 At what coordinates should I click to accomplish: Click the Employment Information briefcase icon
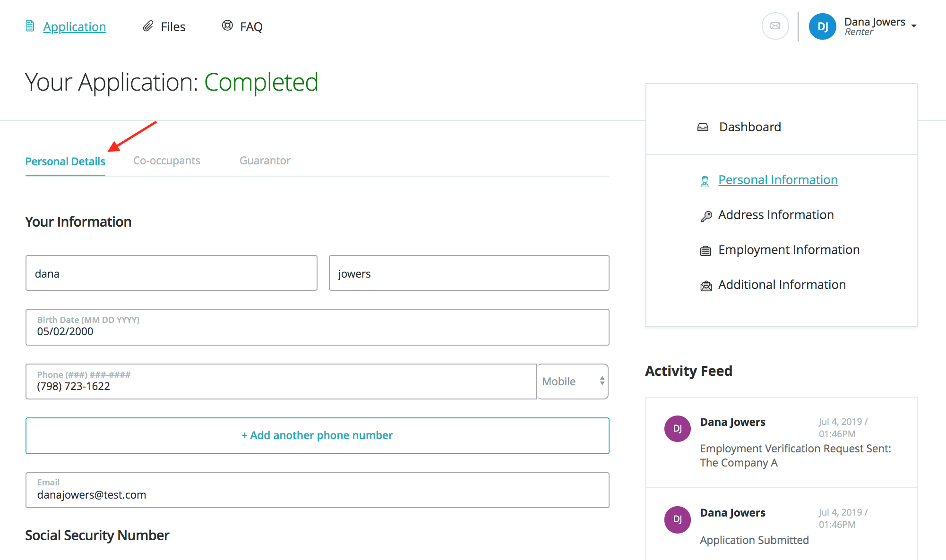(x=705, y=251)
